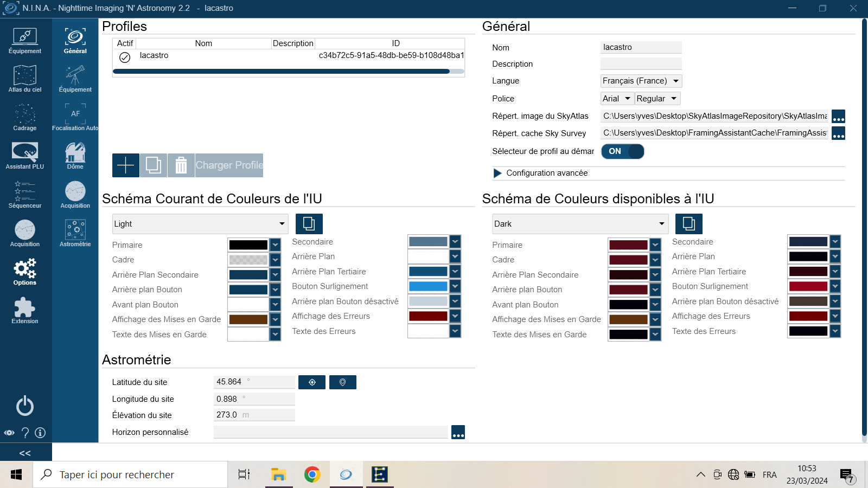Open Atlas du ciel view

pyautogui.click(x=25, y=79)
